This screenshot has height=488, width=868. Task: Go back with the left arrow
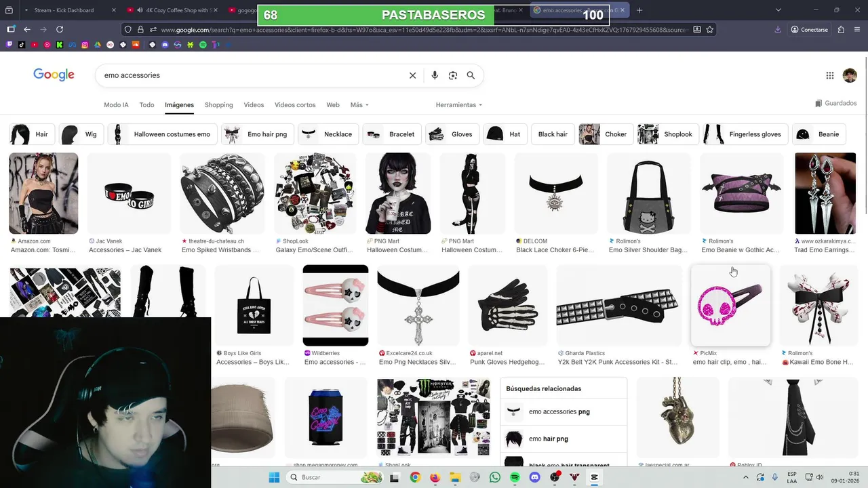pyautogui.click(x=27, y=29)
